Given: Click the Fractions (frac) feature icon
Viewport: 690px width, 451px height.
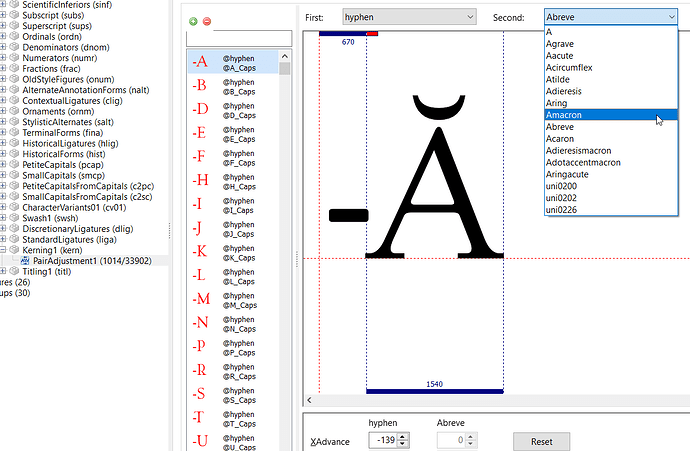Looking at the screenshot, I should pyautogui.click(x=15, y=68).
